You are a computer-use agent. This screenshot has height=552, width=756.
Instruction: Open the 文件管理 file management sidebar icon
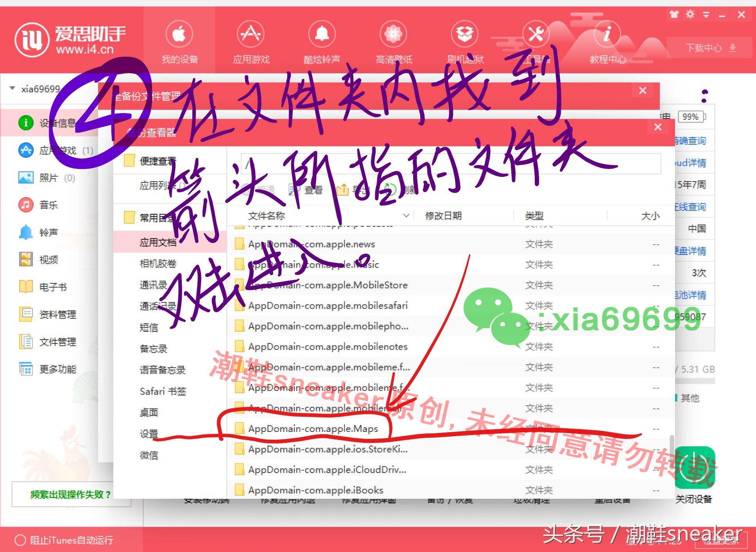point(25,342)
